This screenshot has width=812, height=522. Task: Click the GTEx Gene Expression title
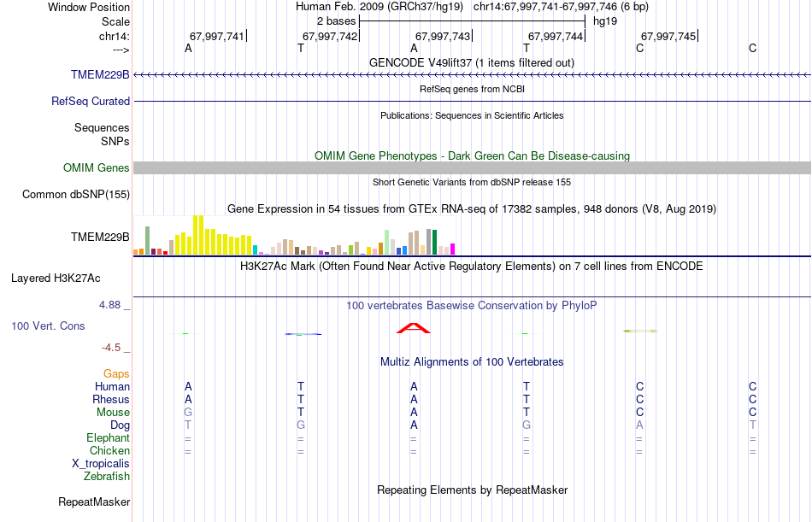[472, 208]
